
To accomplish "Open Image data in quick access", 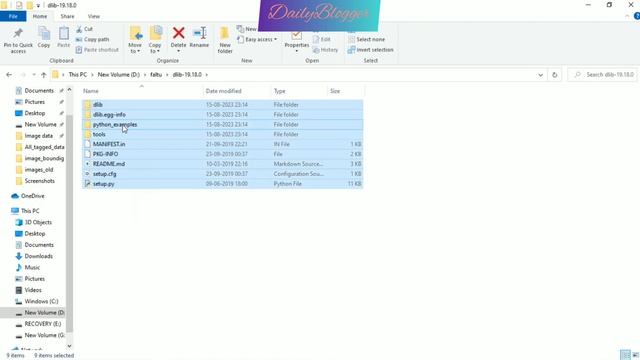I will coord(38,136).
